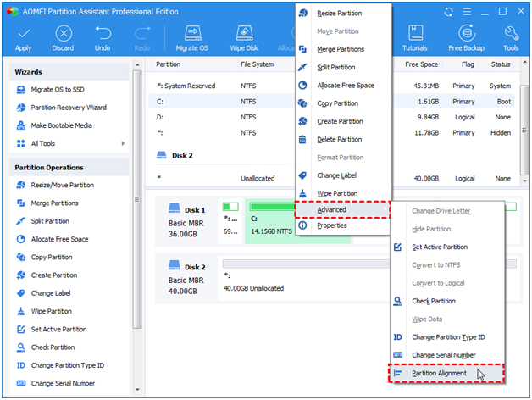Choose Wipe Partition in the left sidebar
The image size is (532, 400).
44,311
